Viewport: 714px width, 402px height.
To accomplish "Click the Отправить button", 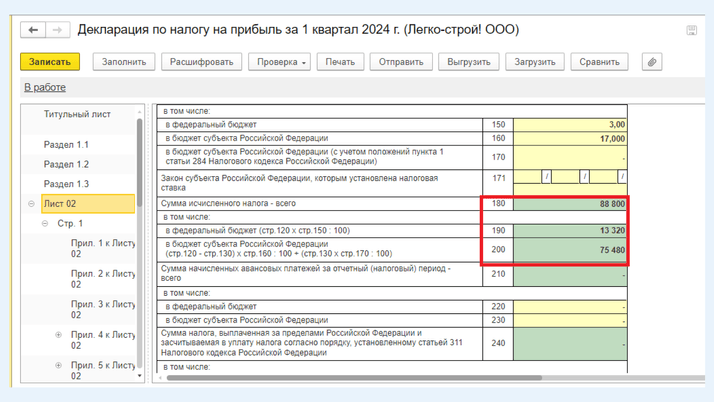I will [401, 62].
